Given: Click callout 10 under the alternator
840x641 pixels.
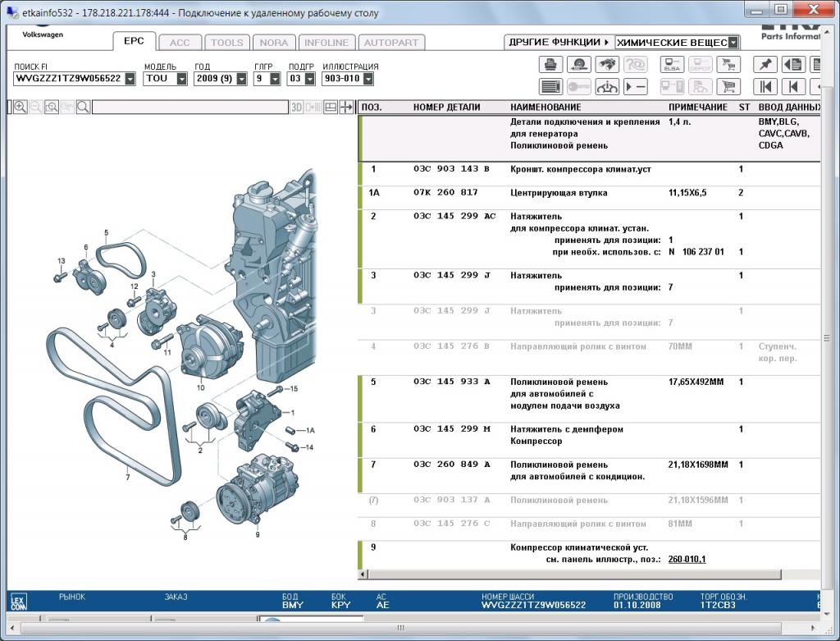Looking at the screenshot, I should [201, 387].
